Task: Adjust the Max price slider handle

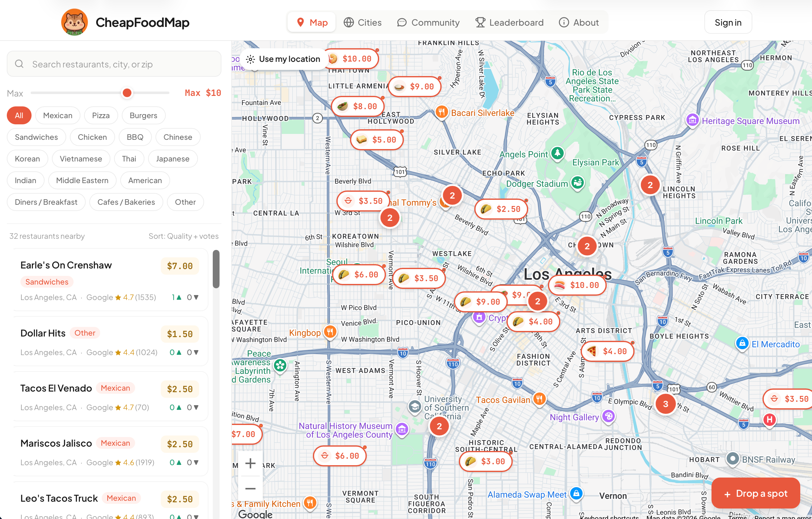Action: (x=127, y=93)
